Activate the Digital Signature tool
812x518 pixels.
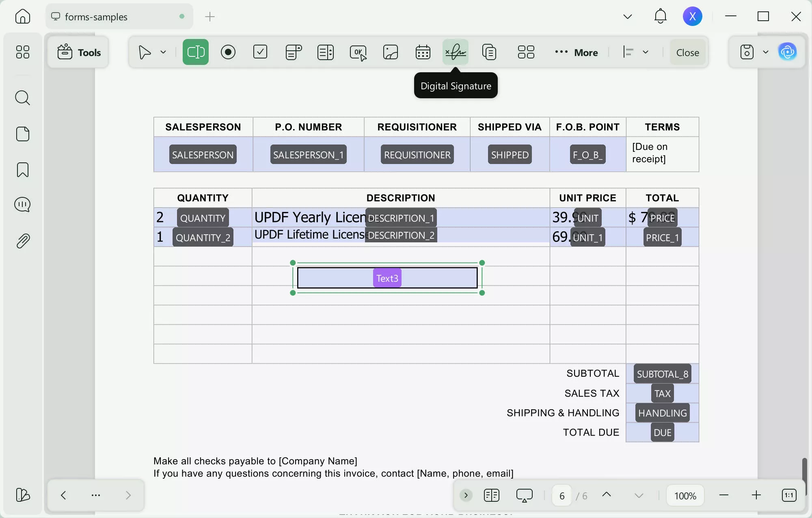pyautogui.click(x=456, y=52)
